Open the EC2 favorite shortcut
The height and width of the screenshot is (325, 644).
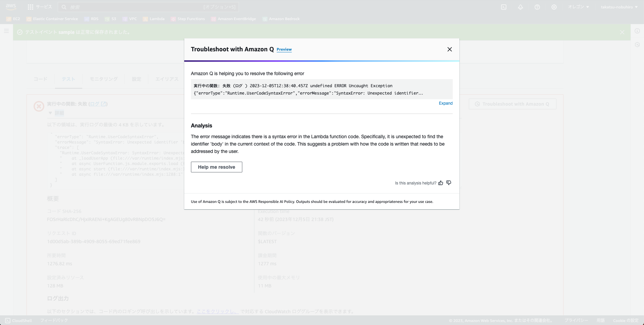tap(13, 19)
